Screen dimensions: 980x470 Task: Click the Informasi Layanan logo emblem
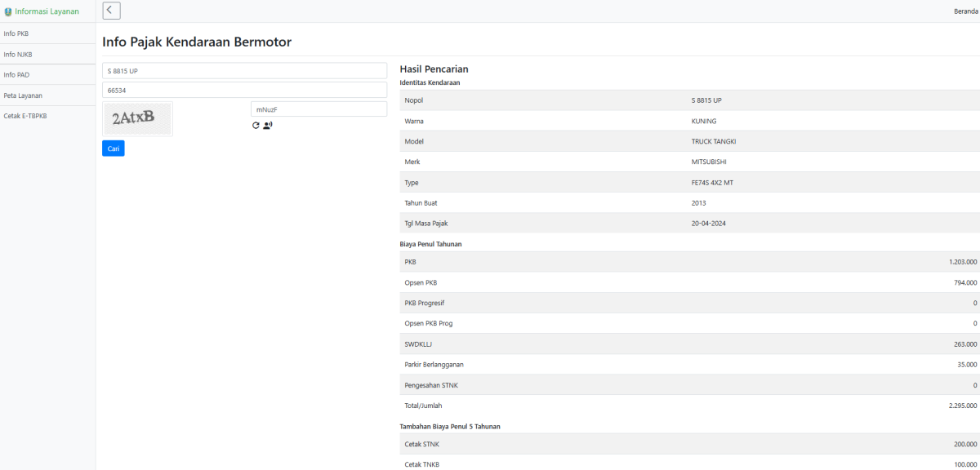click(x=8, y=11)
